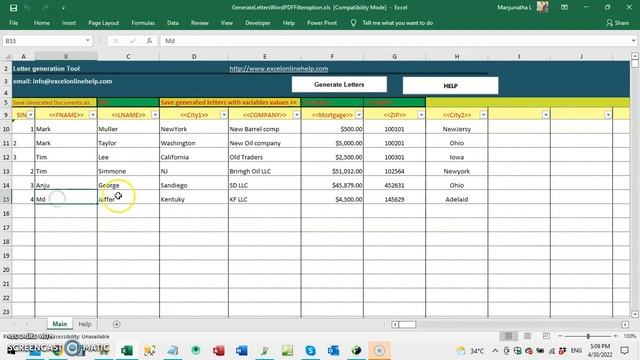Open the Page Layout ribbon tab
Screen dimensions: 640x360
[104, 23]
